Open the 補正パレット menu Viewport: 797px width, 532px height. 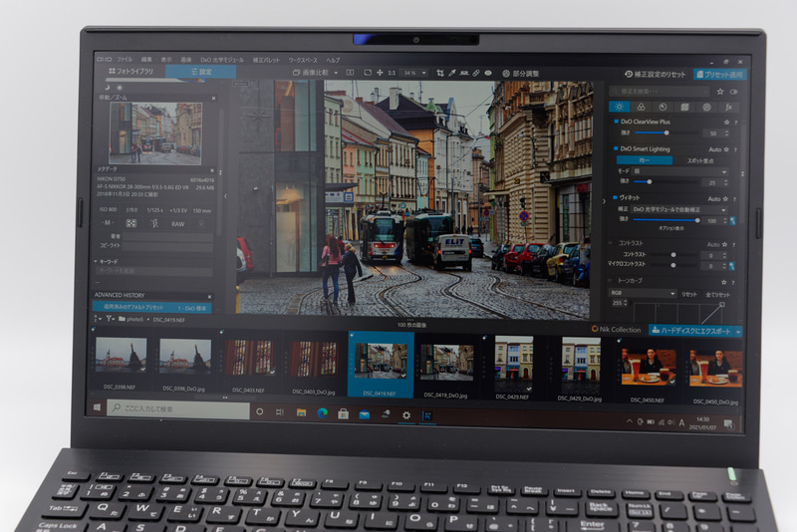pos(266,60)
